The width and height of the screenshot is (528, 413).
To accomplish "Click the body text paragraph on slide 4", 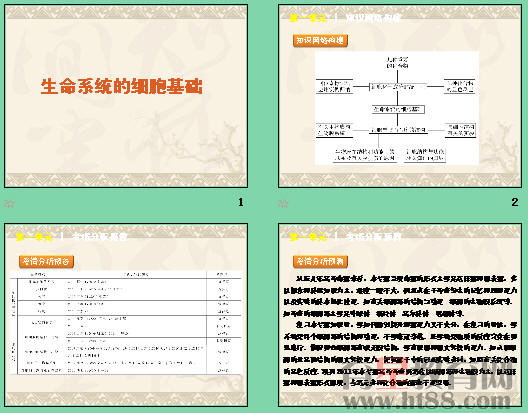I will pyautogui.click(x=400, y=330).
